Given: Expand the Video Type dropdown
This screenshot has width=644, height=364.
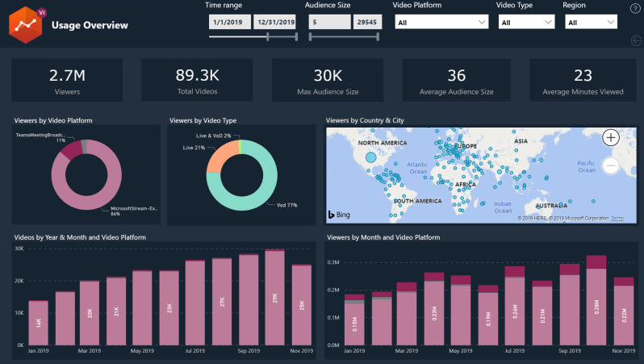Looking at the screenshot, I should [525, 23].
